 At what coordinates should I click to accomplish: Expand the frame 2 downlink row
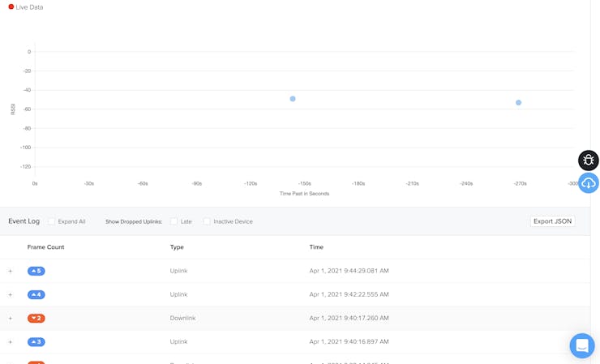pos(11,318)
